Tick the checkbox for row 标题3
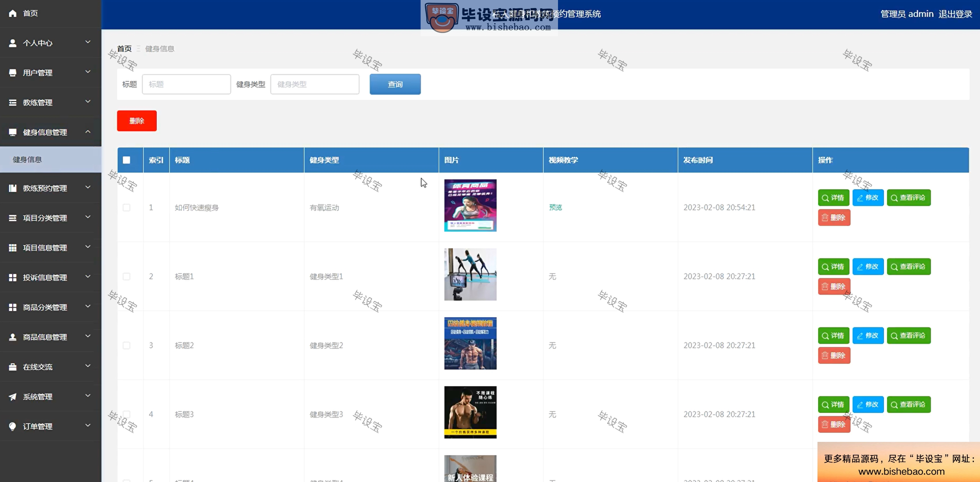Image resolution: width=980 pixels, height=482 pixels. tap(126, 414)
